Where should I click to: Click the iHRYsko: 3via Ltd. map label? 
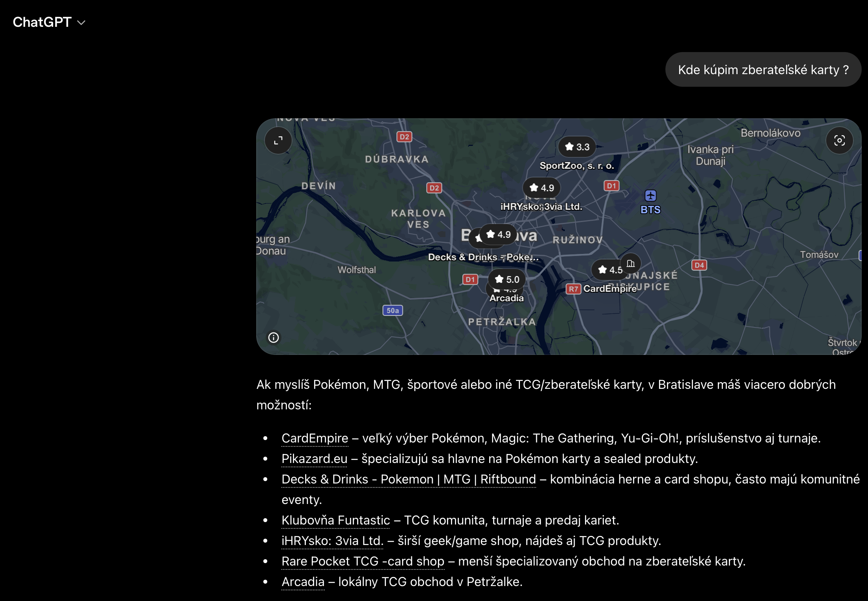pos(541,207)
